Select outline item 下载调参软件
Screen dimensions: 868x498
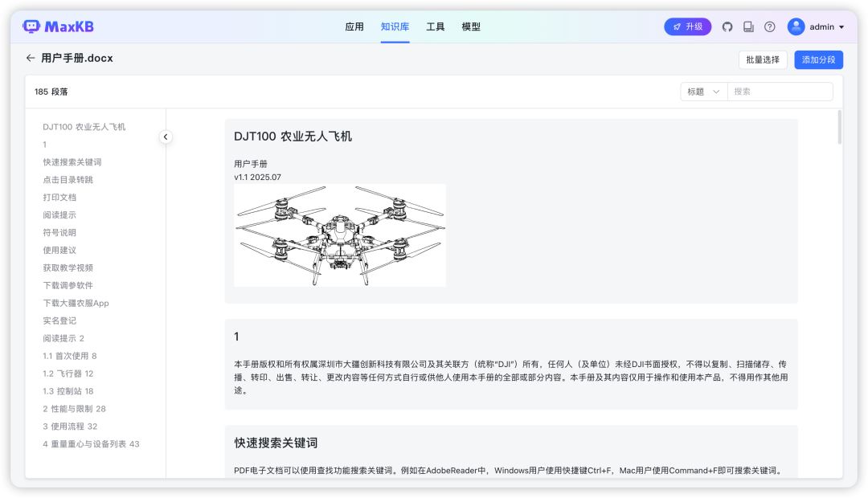(68, 285)
